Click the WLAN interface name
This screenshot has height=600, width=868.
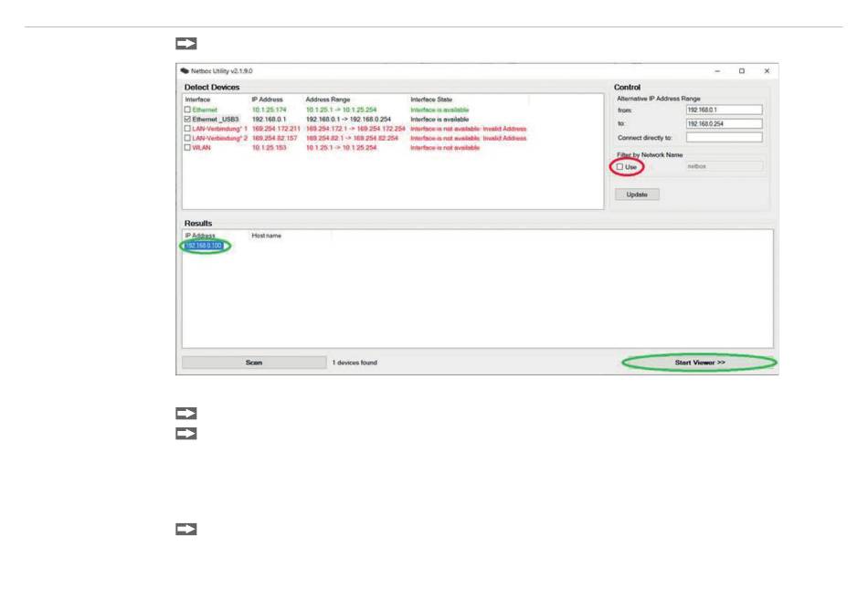click(x=202, y=147)
